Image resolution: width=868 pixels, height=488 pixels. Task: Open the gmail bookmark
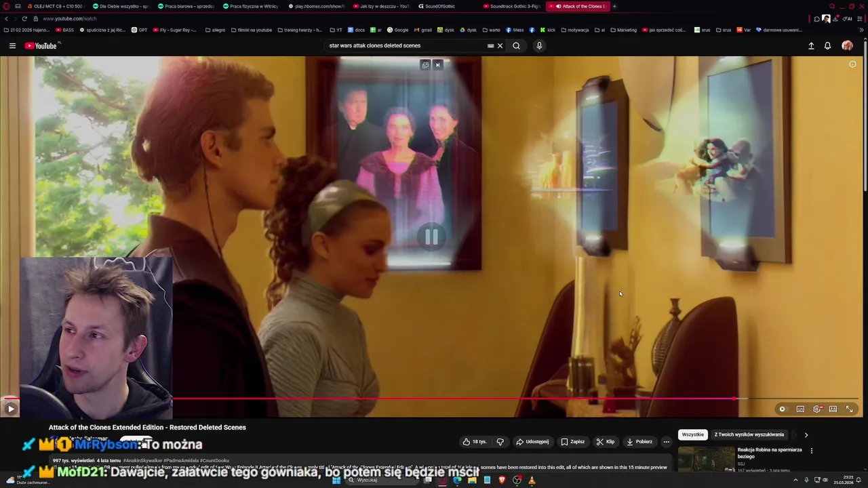coord(422,30)
